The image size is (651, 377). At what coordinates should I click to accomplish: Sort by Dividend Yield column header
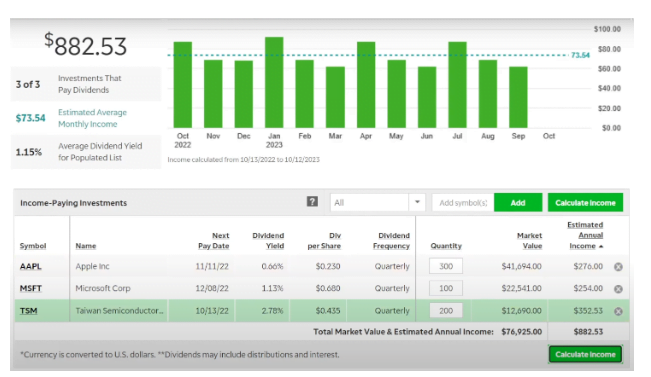(268, 240)
